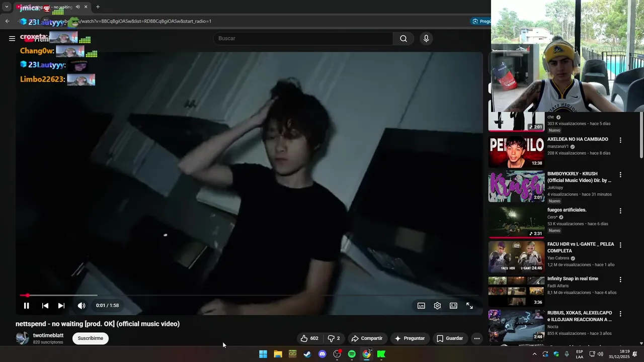Viewport: 644px width, 362px height.
Task: Open the tab search dropdown arrow
Action: pos(7,7)
